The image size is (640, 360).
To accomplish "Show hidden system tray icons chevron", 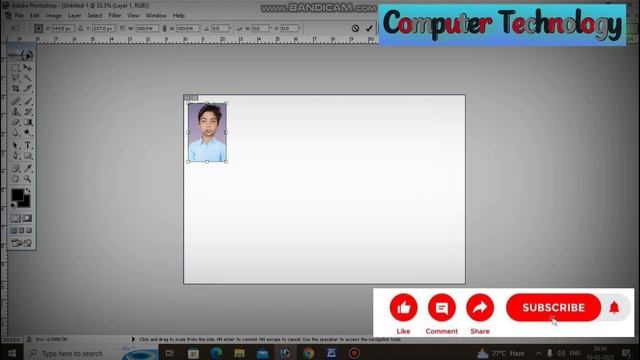I will pyautogui.click(x=538, y=353).
